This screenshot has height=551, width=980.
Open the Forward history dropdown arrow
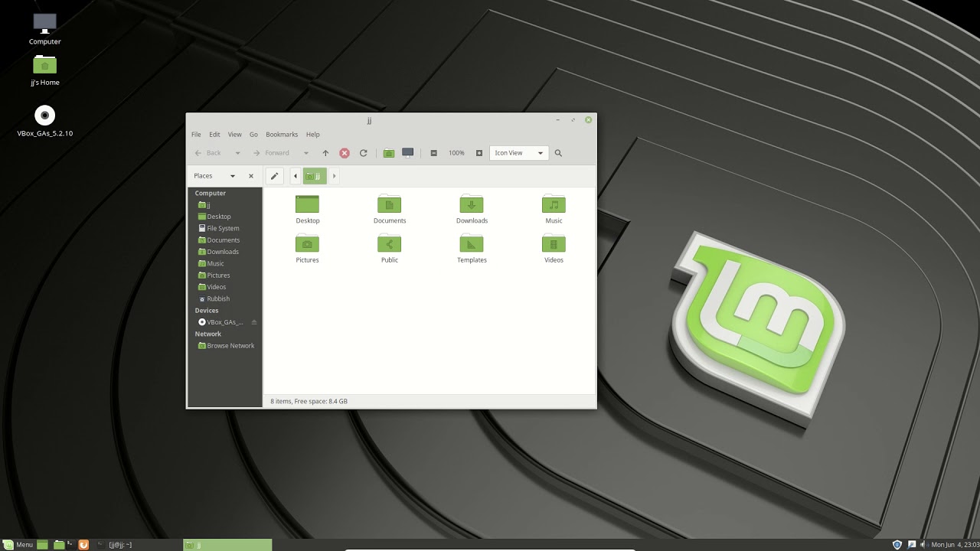(x=306, y=153)
